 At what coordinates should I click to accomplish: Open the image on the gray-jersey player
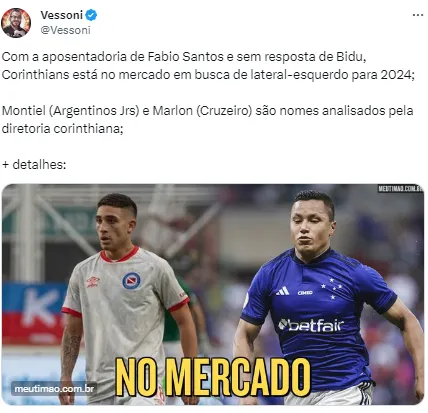coord(123,297)
